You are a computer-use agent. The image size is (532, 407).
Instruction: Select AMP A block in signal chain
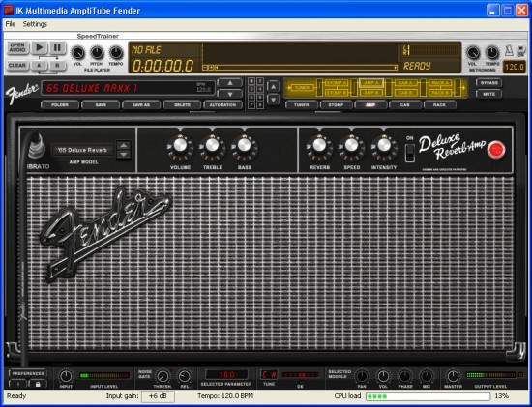tap(370, 82)
